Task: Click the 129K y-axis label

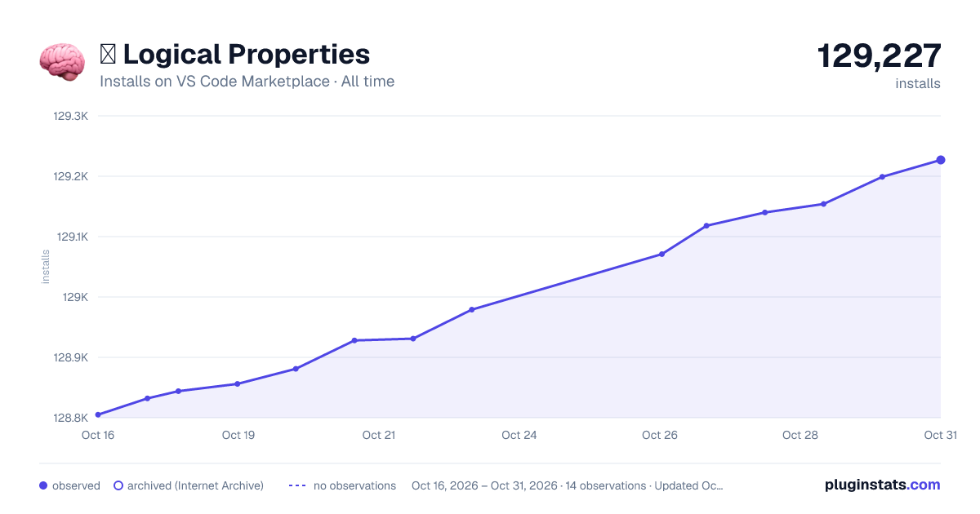Action: tap(76, 297)
